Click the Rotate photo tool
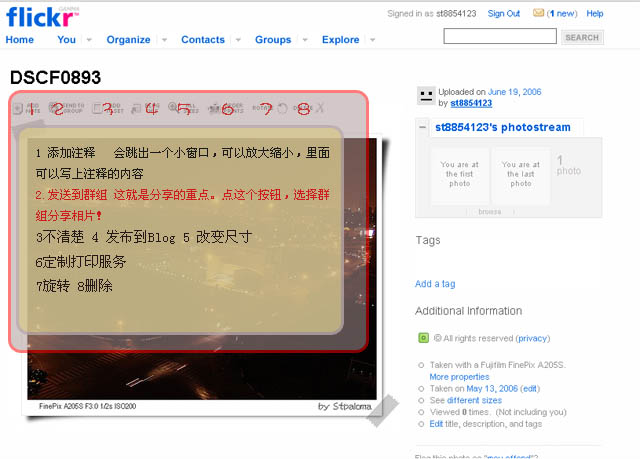Image resolution: width=640 pixels, height=459 pixels. [x=269, y=108]
